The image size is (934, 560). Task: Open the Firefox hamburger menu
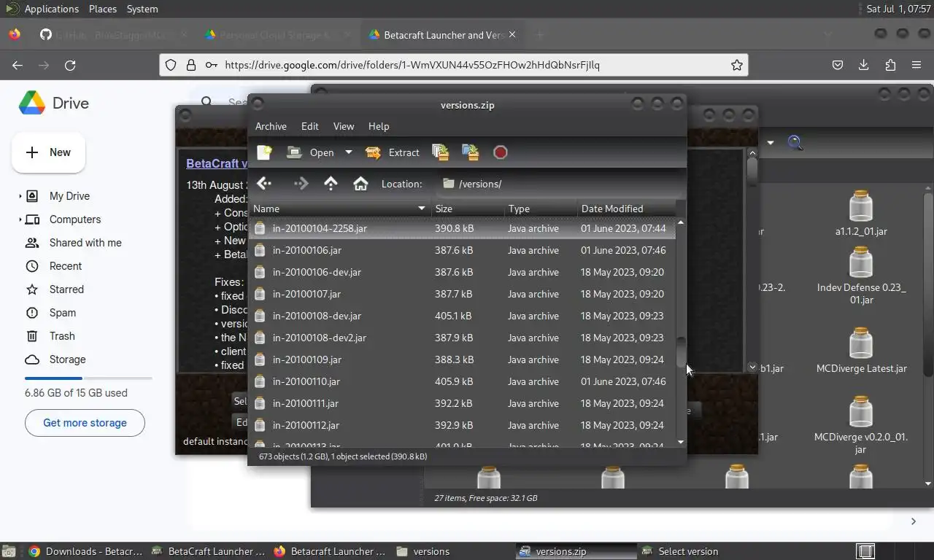point(916,65)
